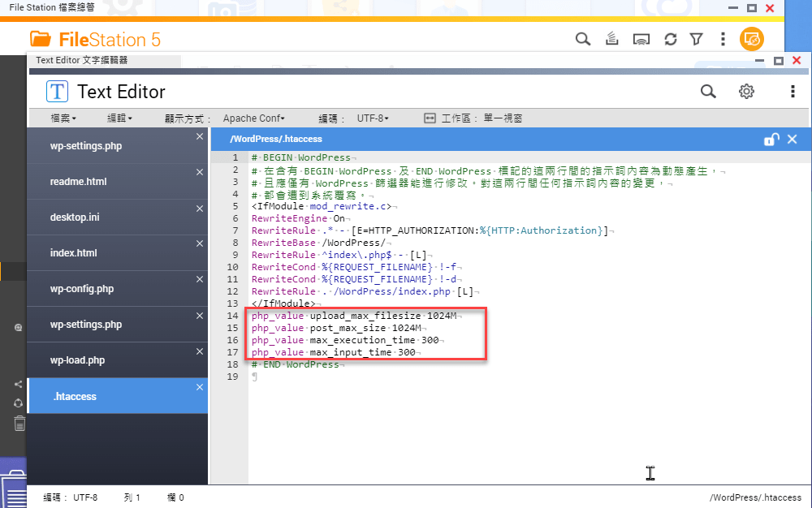
Task: Toggle the file lock icon
Action: click(771, 139)
